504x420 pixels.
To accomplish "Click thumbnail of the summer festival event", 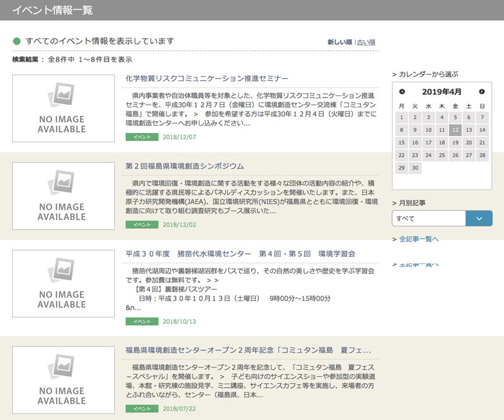I will (64, 380).
